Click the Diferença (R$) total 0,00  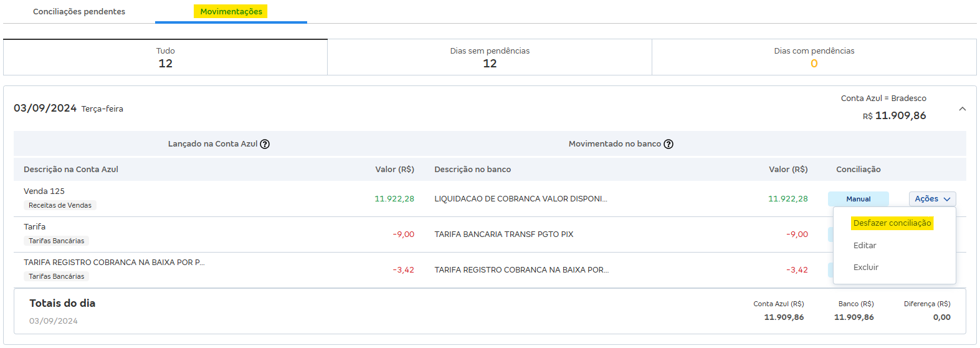click(942, 317)
